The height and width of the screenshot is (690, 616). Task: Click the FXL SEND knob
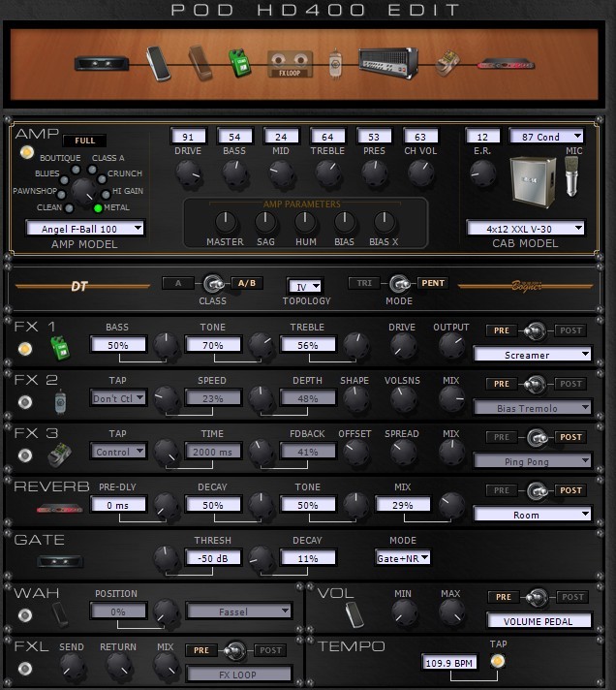[x=73, y=666]
